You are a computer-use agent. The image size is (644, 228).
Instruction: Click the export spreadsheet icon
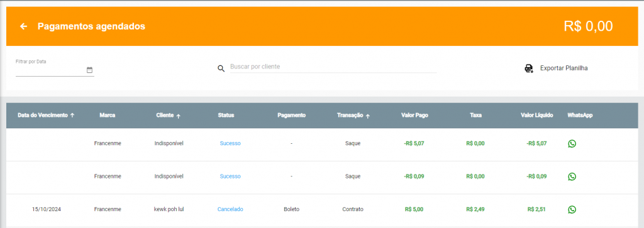coord(529,68)
